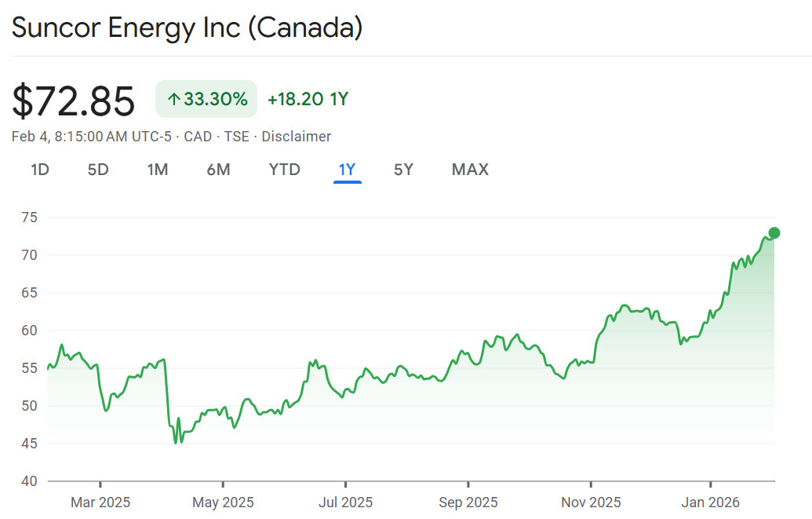Image resolution: width=812 pixels, height=519 pixels.
Task: Click the green up-arrow percent badge
Action: [x=206, y=99]
